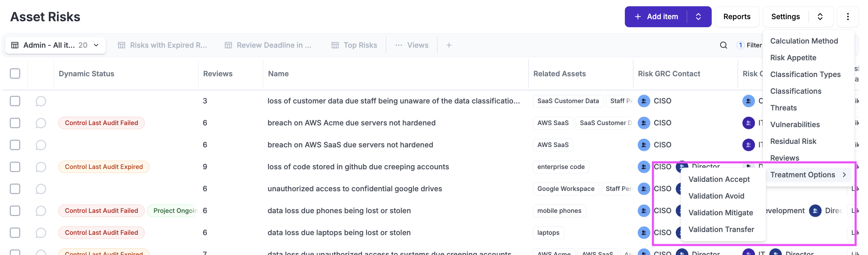This screenshot has width=868, height=255.
Task: Click the filter count badge icon
Action: 740,45
